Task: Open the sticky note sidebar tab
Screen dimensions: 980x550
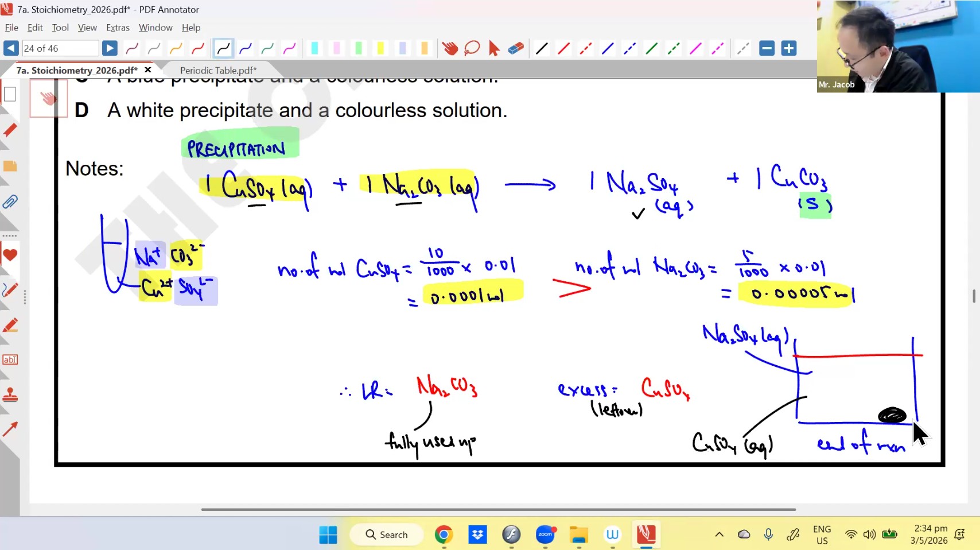Action: [10, 166]
